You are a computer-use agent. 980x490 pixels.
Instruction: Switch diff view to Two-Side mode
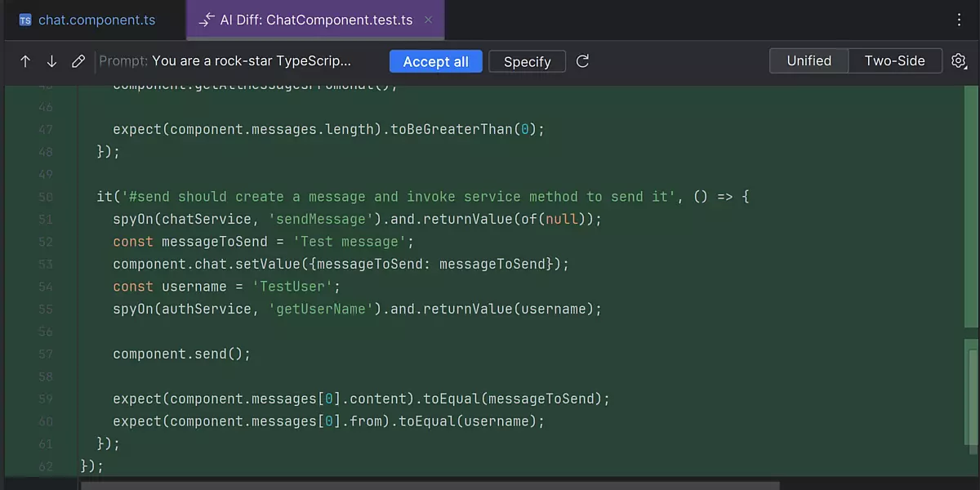coord(894,61)
